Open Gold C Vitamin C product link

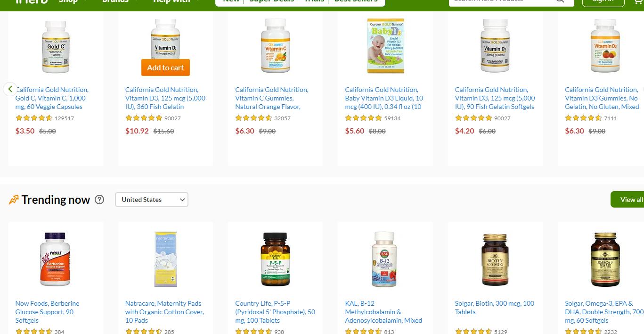tap(52, 98)
